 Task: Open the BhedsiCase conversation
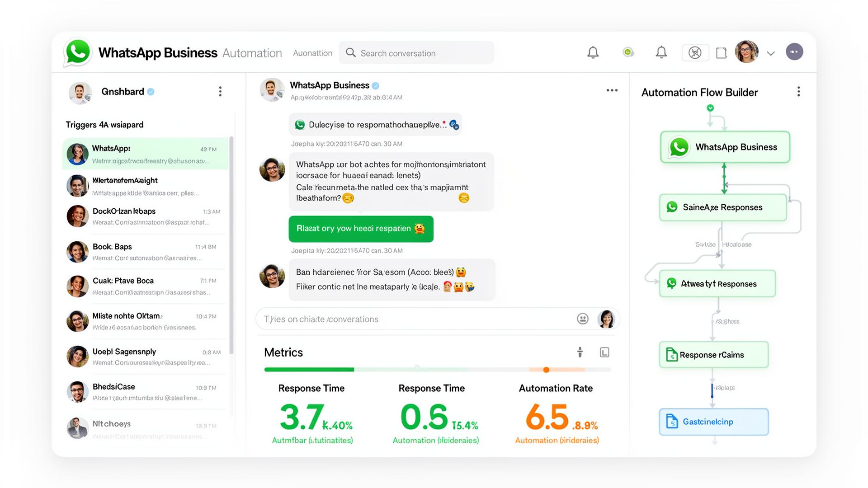coord(145,392)
